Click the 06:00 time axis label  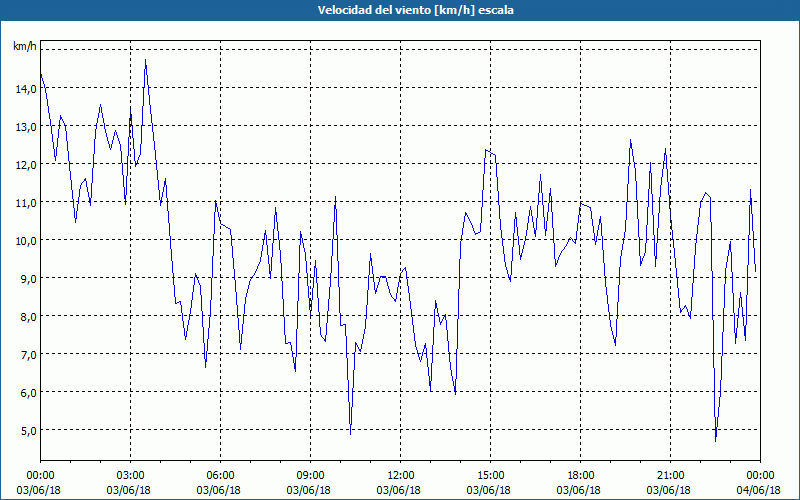pyautogui.click(x=220, y=476)
